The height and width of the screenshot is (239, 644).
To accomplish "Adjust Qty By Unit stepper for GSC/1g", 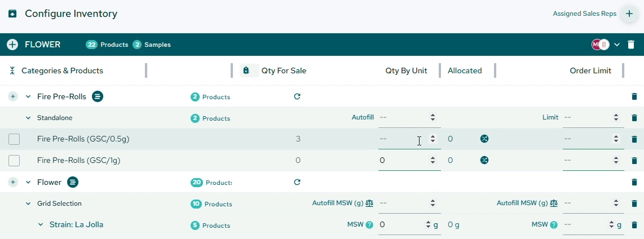I will point(433,160).
